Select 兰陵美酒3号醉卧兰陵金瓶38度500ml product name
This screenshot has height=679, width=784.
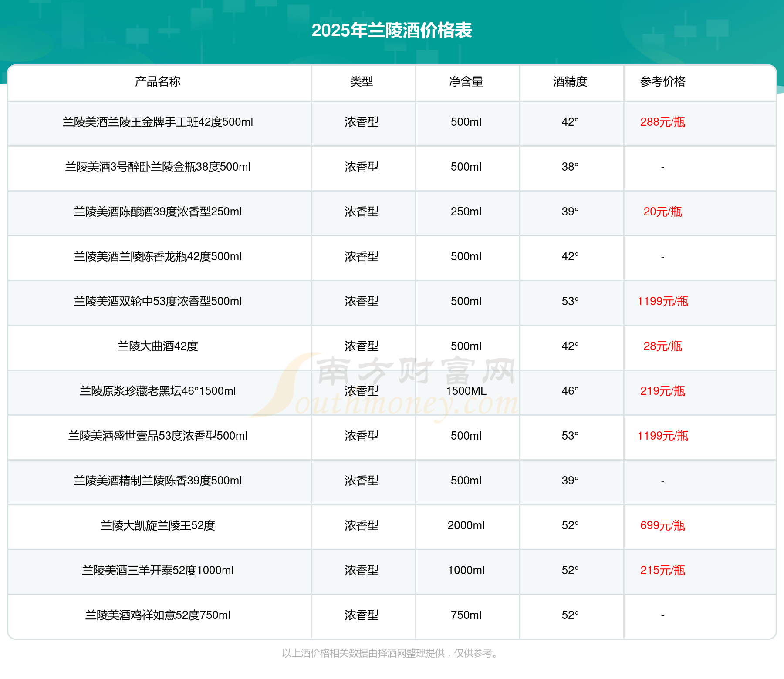(x=158, y=167)
